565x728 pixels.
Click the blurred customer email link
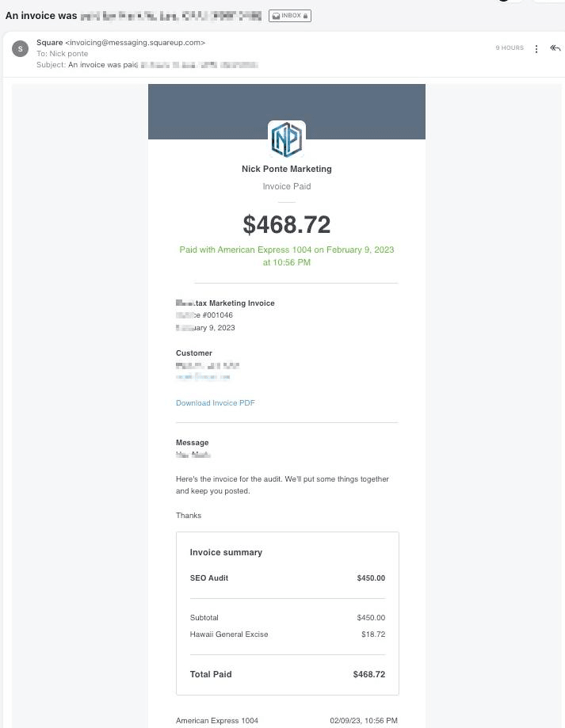pos(203,376)
